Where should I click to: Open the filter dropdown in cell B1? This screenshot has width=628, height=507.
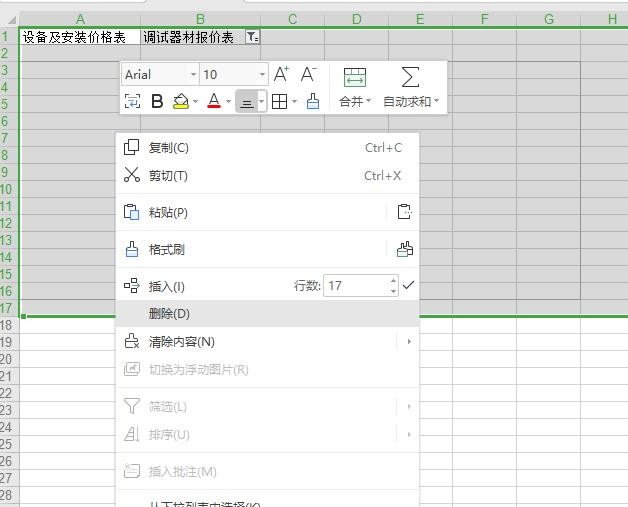(252, 37)
